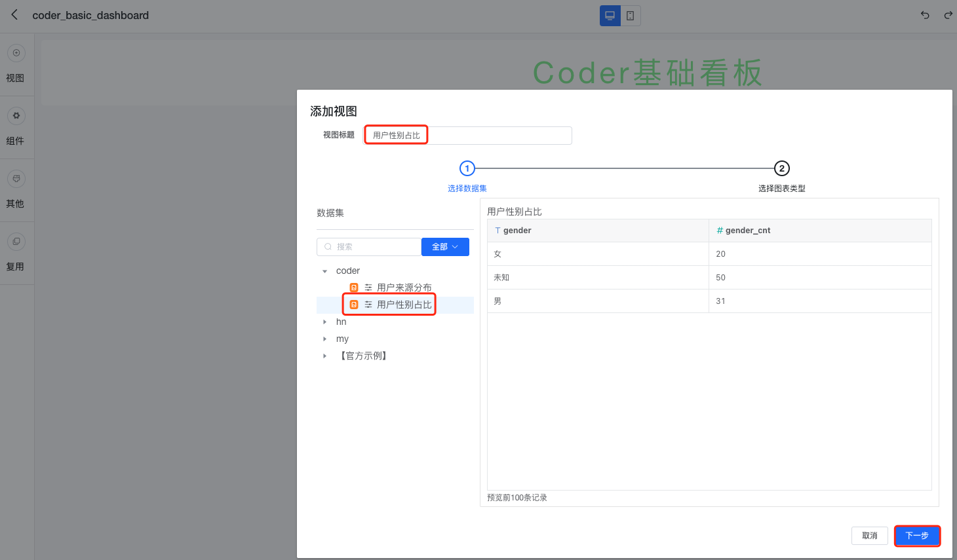Click the 数据集 panel label

tap(330, 213)
